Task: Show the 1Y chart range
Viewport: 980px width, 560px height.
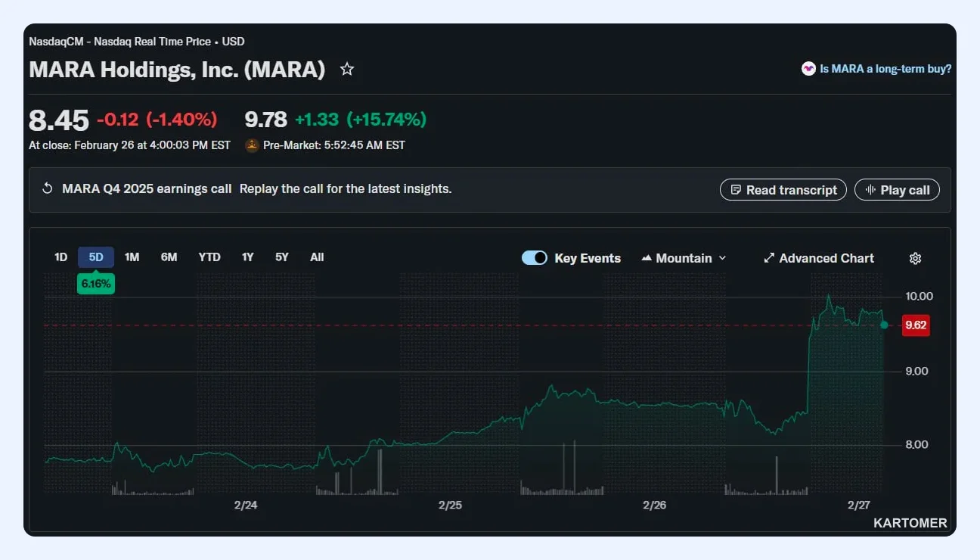Action: pos(248,257)
